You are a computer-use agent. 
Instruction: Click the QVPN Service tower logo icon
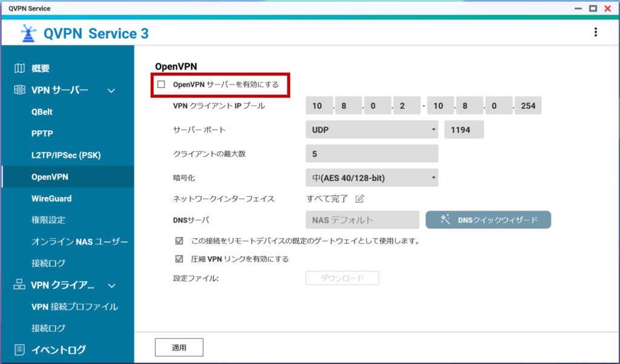[x=28, y=33]
